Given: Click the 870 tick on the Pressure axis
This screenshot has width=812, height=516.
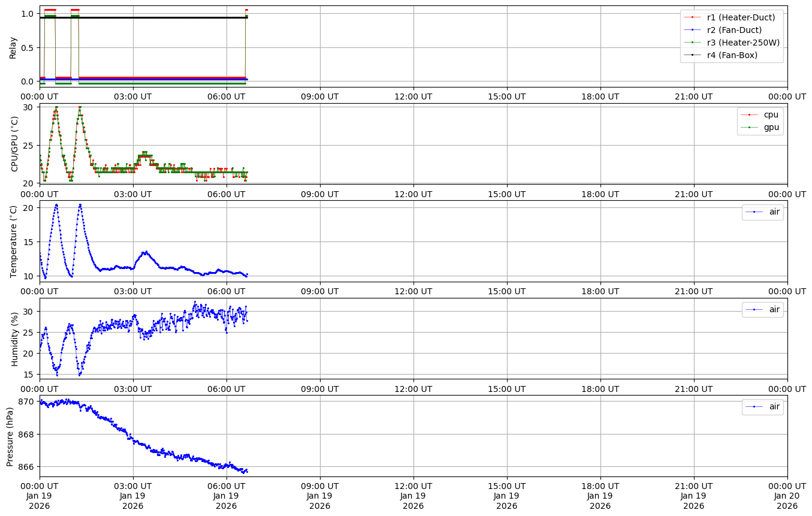Looking at the screenshot, I should 28,402.
